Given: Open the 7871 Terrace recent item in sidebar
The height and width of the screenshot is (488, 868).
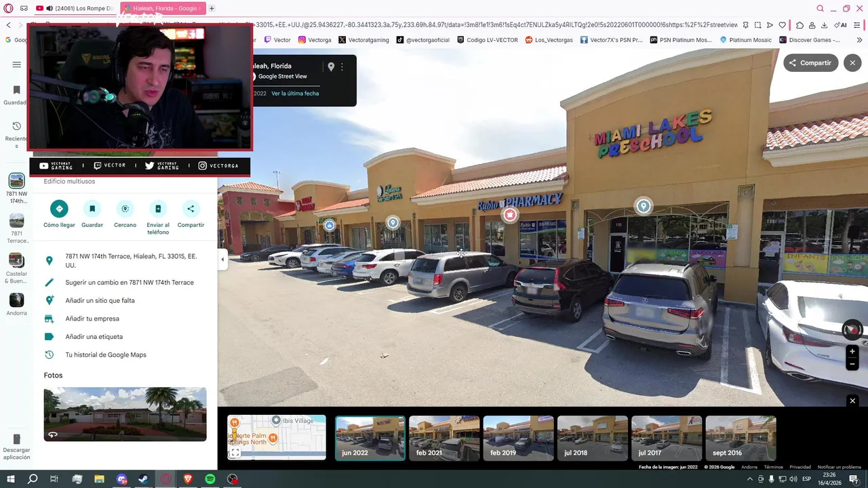Looking at the screenshot, I should [16, 228].
